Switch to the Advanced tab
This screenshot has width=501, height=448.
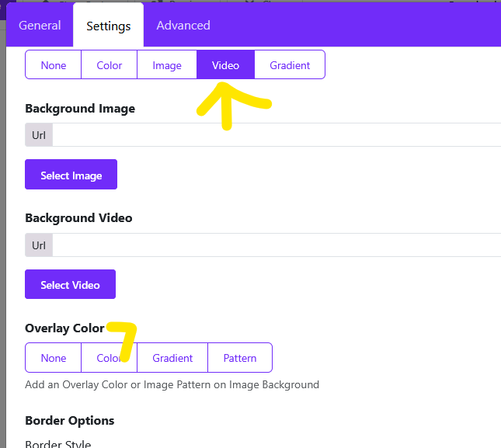pos(183,26)
